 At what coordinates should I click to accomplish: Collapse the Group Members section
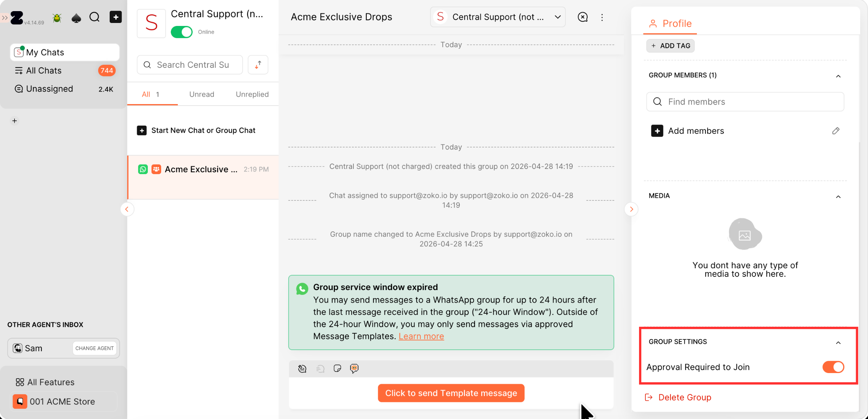pyautogui.click(x=838, y=76)
